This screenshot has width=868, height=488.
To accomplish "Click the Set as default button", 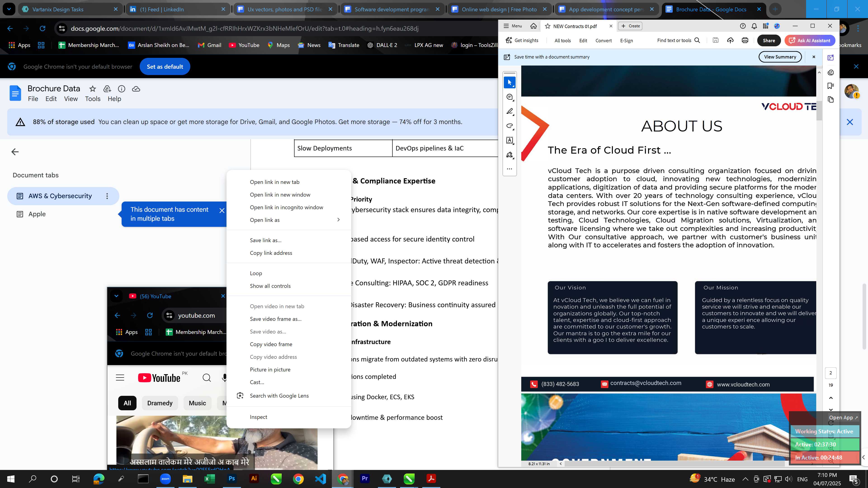I will pos(165,67).
